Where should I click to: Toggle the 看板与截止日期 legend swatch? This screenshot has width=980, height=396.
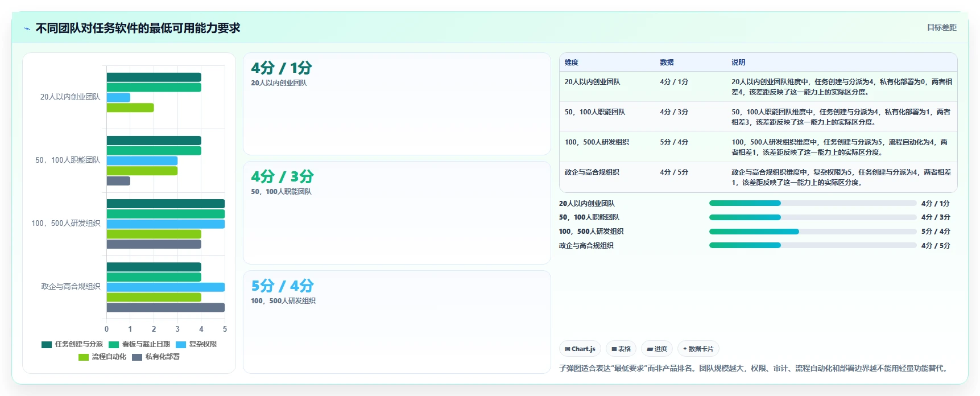tap(114, 344)
